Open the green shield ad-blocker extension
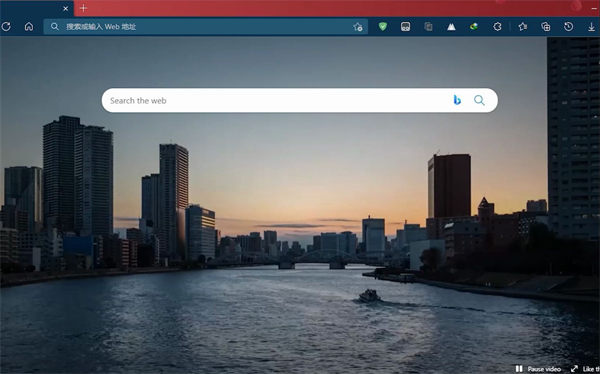The width and height of the screenshot is (600, 374). click(383, 26)
